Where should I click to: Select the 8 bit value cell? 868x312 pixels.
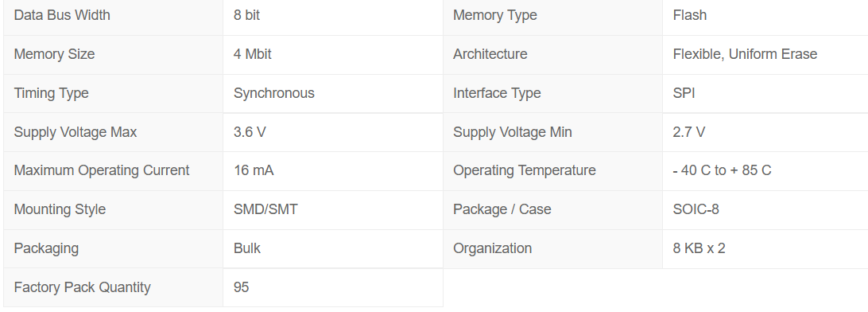pos(333,15)
